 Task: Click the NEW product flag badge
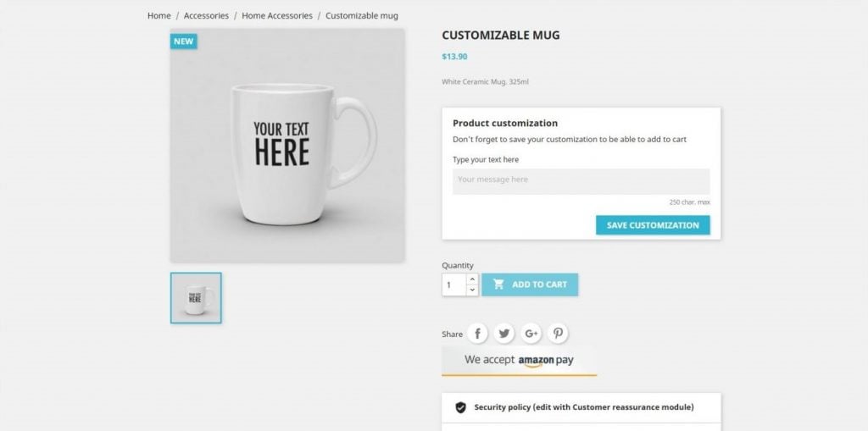click(x=183, y=41)
